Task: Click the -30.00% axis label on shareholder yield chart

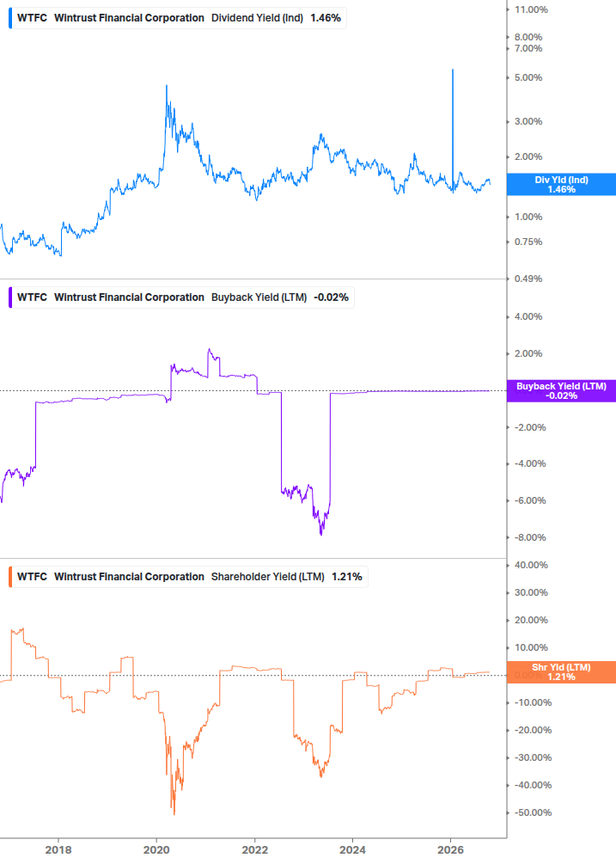Action: 533,757
